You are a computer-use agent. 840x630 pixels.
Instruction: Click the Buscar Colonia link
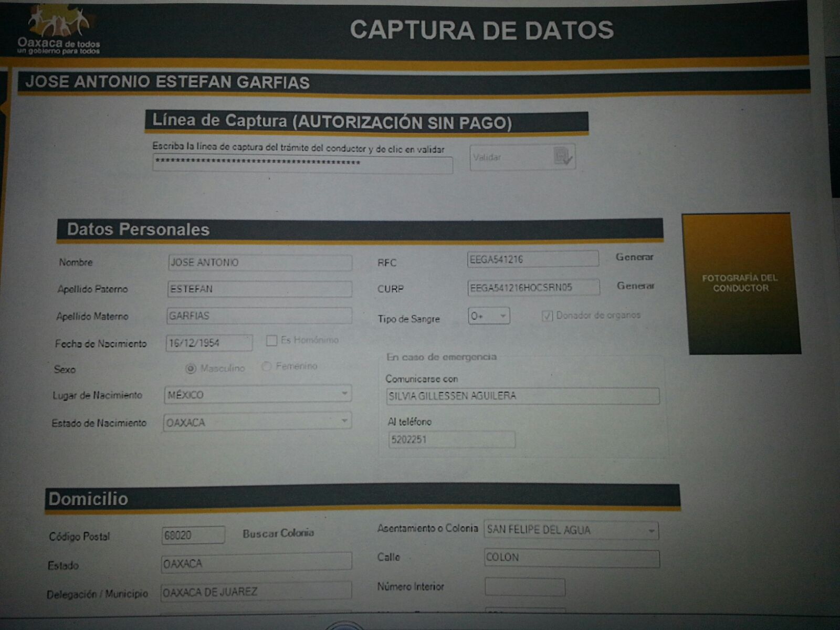coord(278,533)
